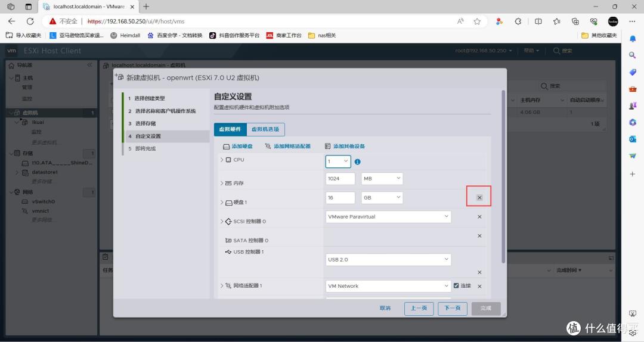Open the 其他收藏夹 other favorites folder

[x=599, y=35]
